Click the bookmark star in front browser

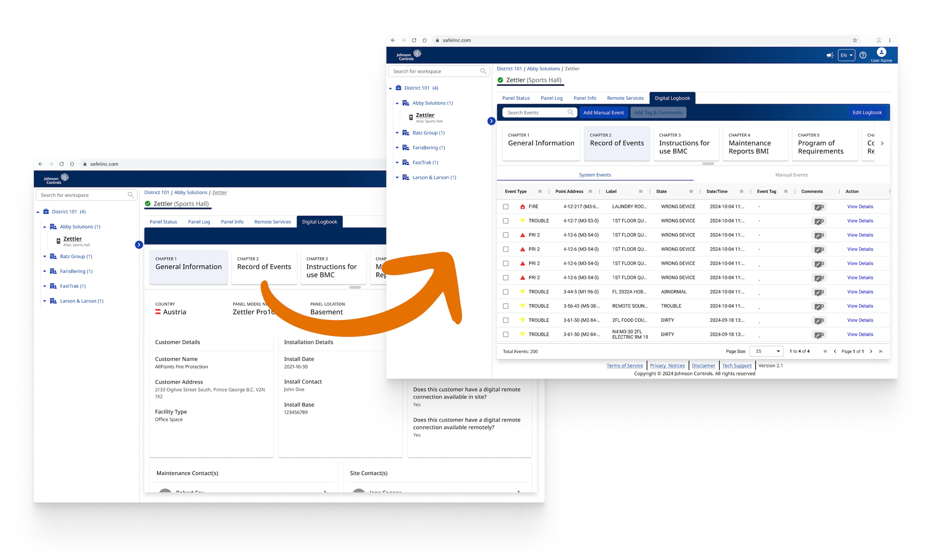(854, 40)
